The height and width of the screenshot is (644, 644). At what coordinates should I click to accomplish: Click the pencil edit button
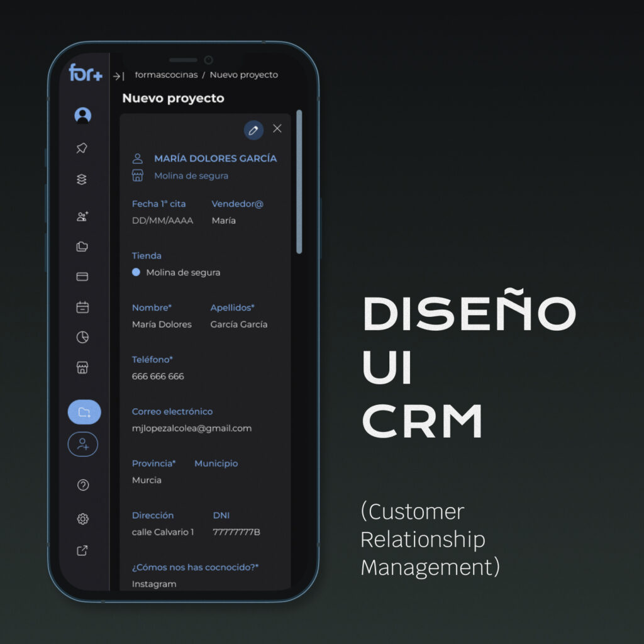click(253, 130)
